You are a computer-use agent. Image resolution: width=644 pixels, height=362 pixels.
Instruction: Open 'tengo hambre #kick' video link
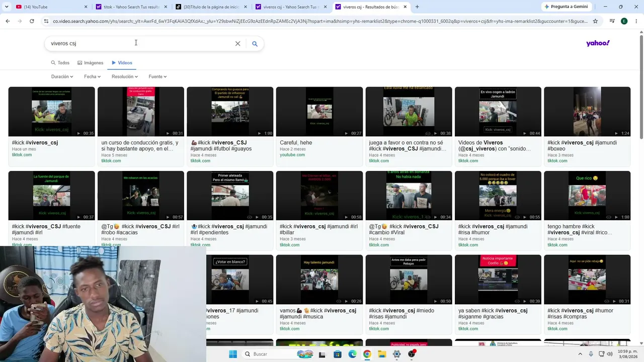(x=580, y=230)
